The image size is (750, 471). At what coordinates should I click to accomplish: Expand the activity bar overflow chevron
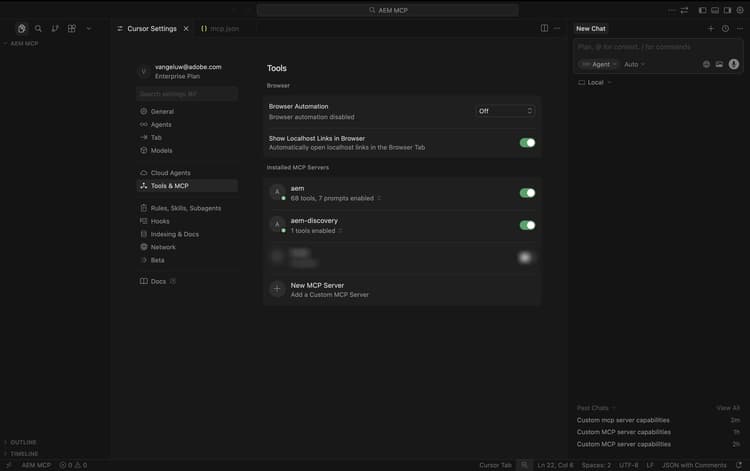click(x=88, y=29)
